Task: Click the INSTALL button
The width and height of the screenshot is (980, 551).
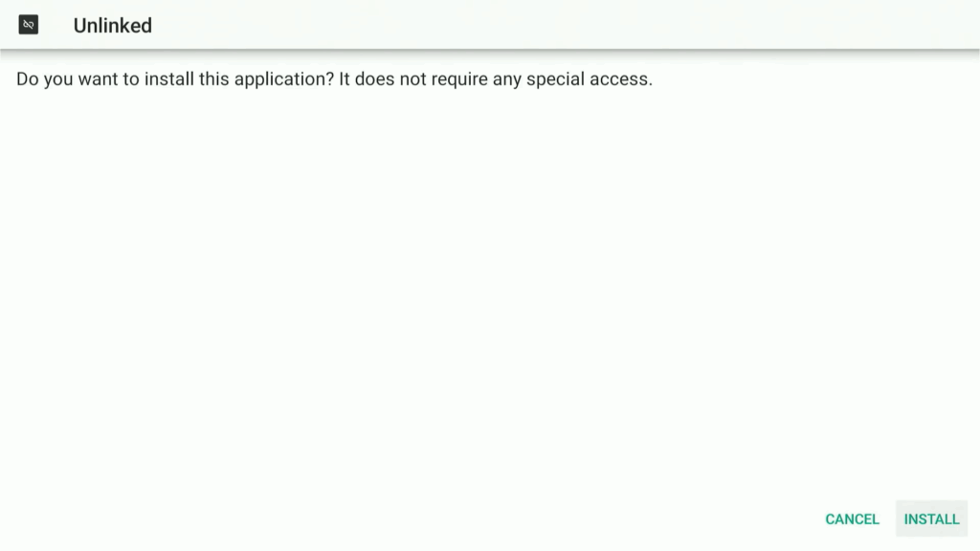Action: click(931, 518)
